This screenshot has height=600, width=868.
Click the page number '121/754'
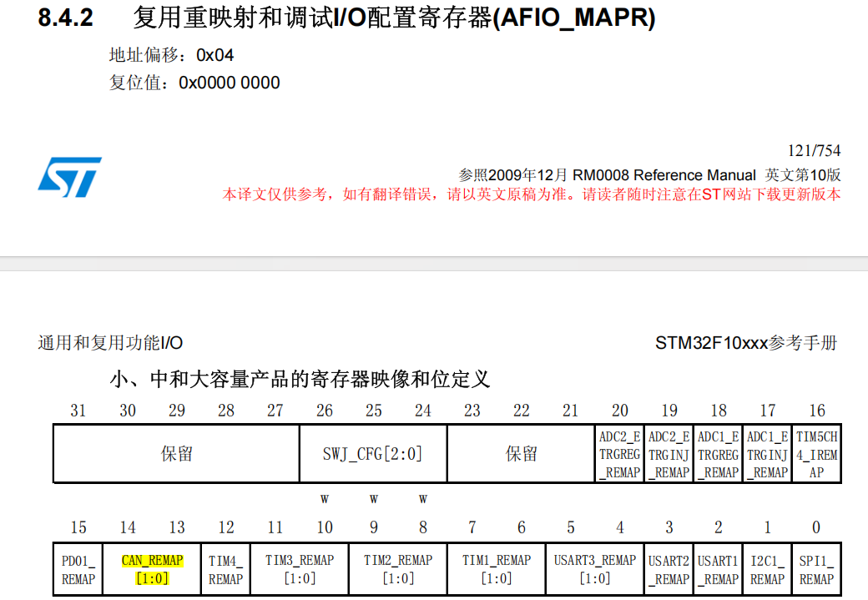coord(814,150)
